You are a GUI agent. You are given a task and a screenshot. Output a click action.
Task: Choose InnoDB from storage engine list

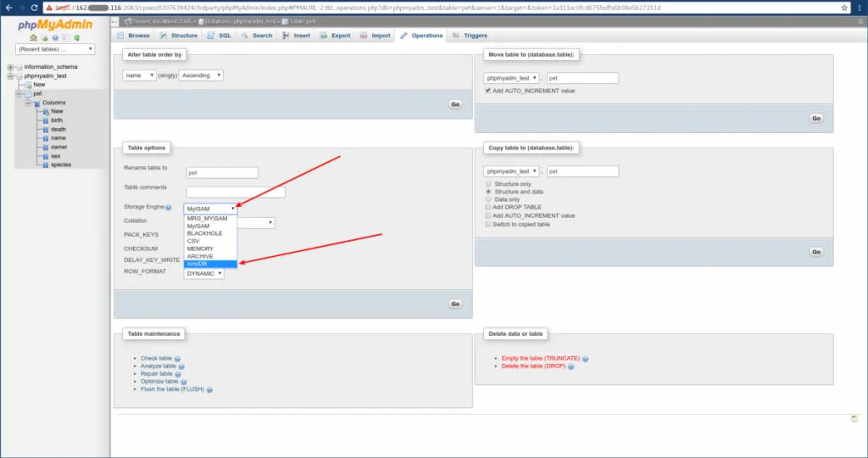(210, 264)
